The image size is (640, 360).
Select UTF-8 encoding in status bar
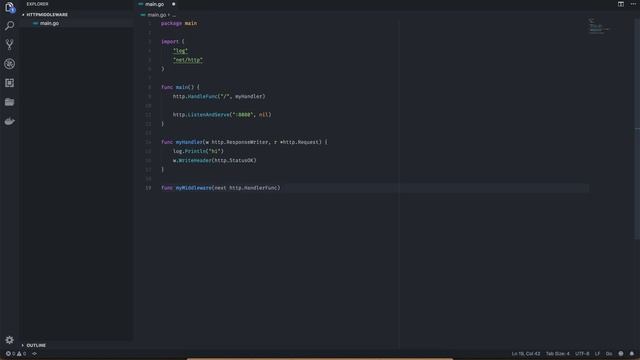coord(582,353)
